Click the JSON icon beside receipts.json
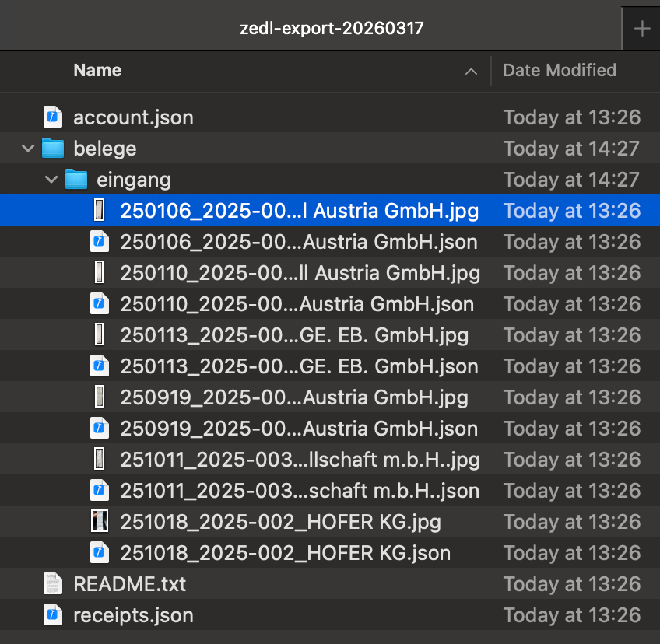The width and height of the screenshot is (660, 644). [x=52, y=614]
